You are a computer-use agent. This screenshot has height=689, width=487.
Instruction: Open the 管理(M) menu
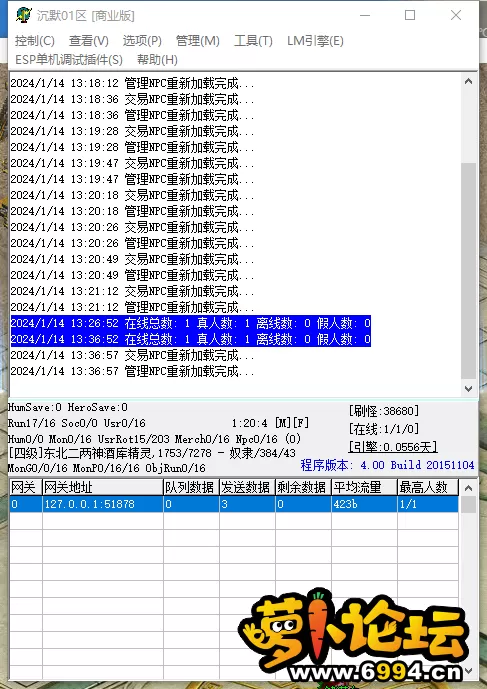pos(197,41)
